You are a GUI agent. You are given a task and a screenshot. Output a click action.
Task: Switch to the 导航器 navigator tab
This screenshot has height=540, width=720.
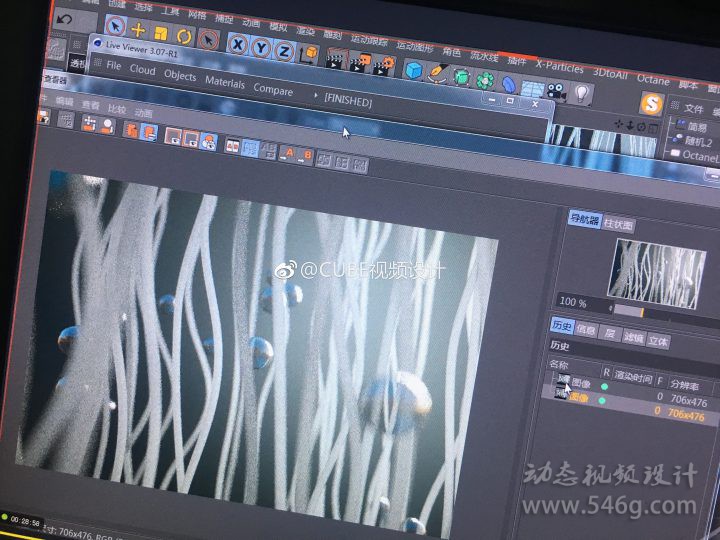click(x=584, y=219)
